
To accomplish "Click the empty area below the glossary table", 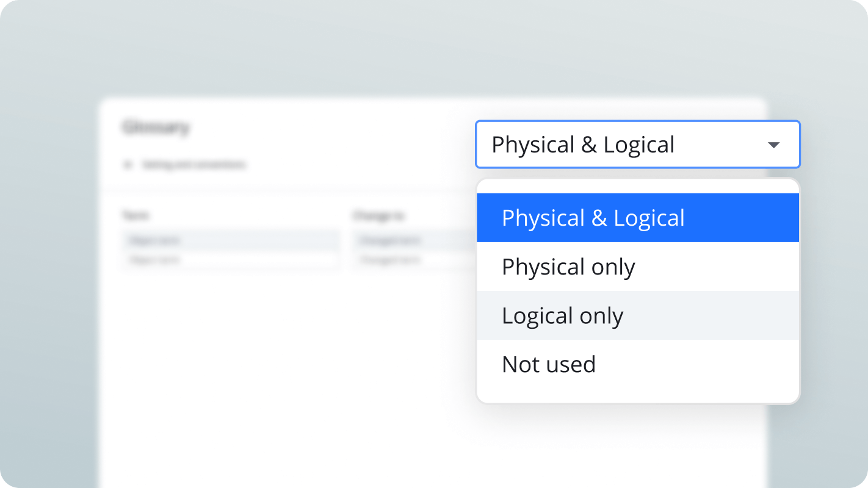I will [287, 378].
